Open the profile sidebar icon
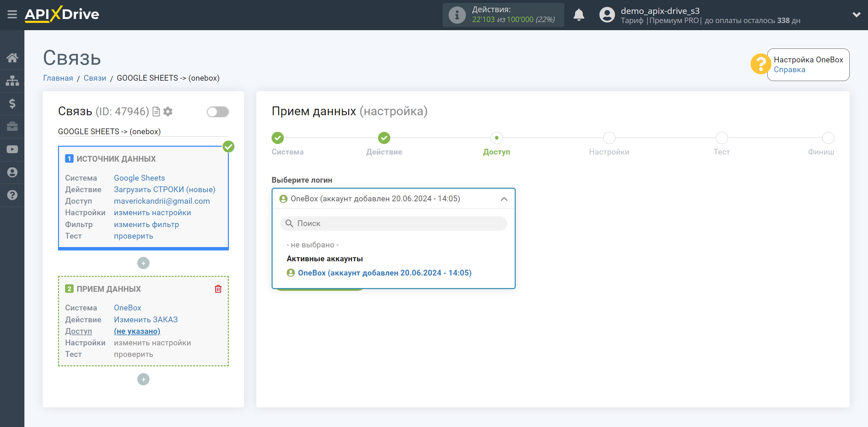This screenshot has height=427, width=868. tap(12, 172)
